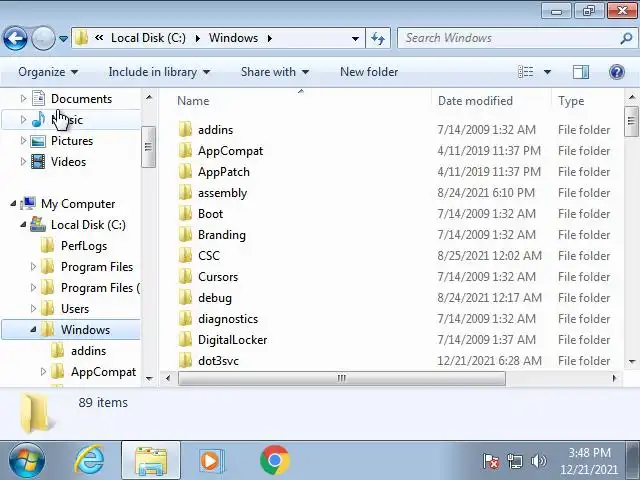Refresh the Windows folder view
640x480 pixels.
tap(378, 38)
